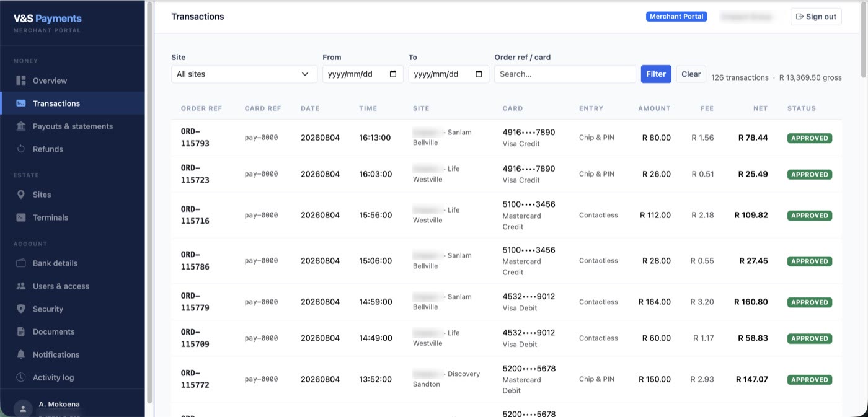
Task: Click the Transactions card icon in sidebar
Action: click(21, 103)
